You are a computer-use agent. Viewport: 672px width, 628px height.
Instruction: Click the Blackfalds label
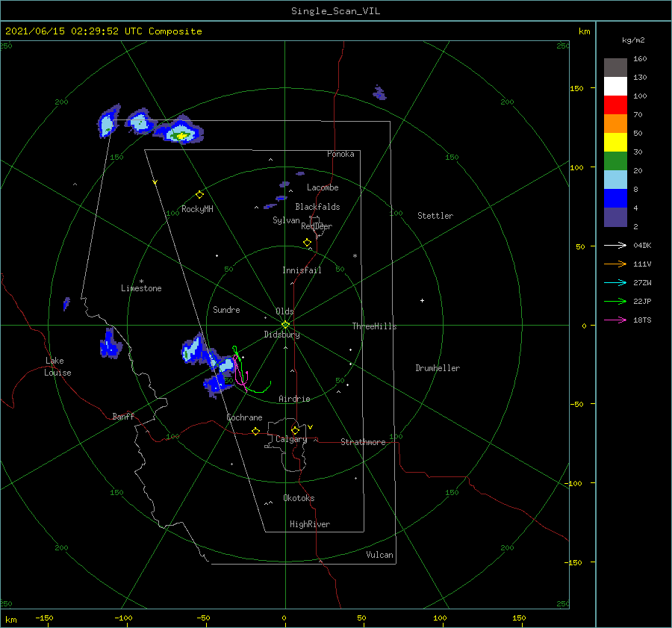pos(317,207)
